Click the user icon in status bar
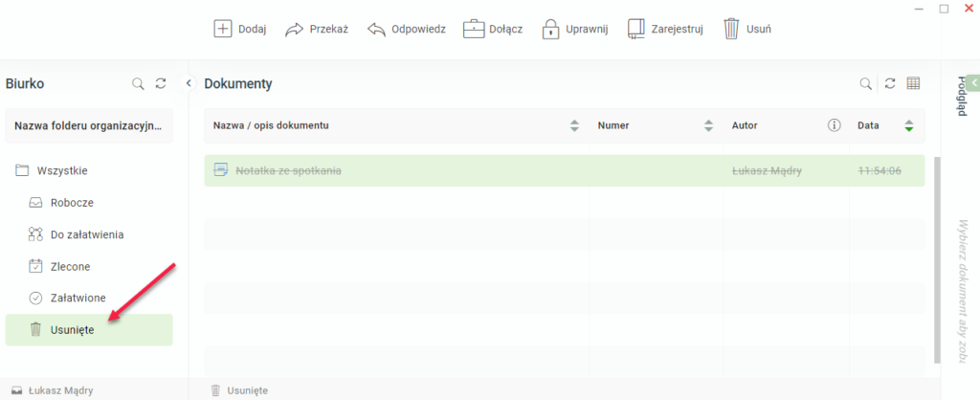Viewport: 980px width, 400px height. point(17,390)
